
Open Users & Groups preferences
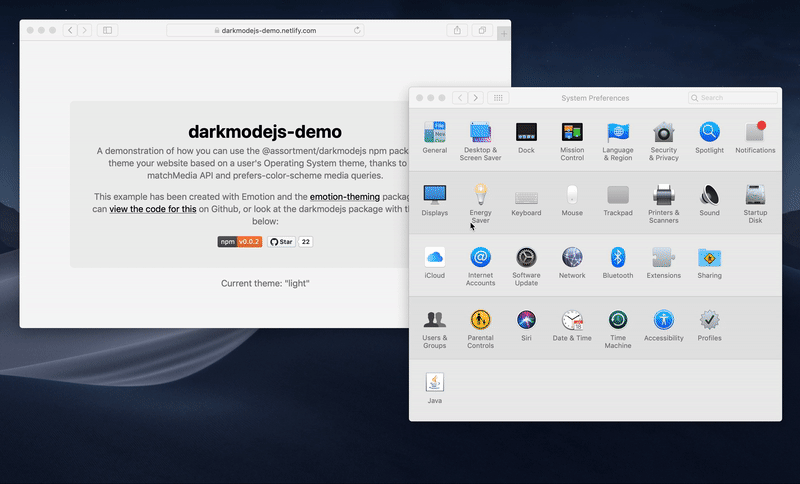pos(435,329)
